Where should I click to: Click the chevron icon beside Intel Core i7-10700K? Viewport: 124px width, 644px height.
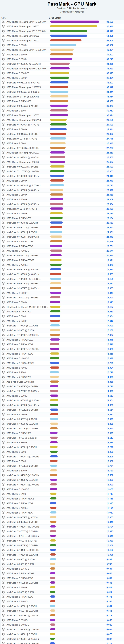[3, 274]
